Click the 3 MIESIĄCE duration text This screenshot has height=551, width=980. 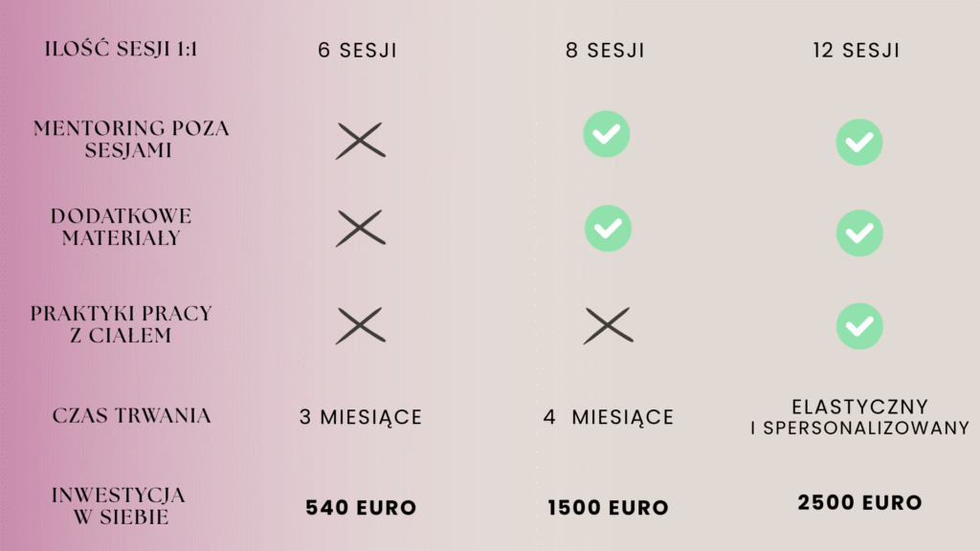coord(361,417)
